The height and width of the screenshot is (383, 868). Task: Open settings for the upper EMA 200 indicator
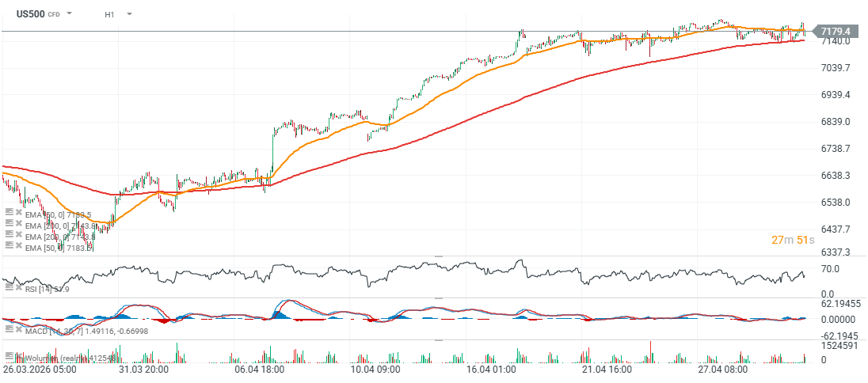click(9, 225)
